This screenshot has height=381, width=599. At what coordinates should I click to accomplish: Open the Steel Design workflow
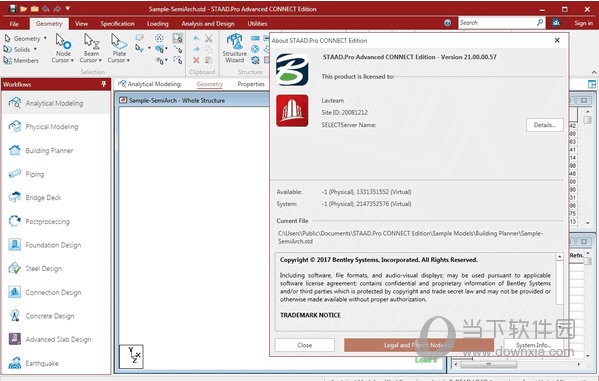coord(56,269)
